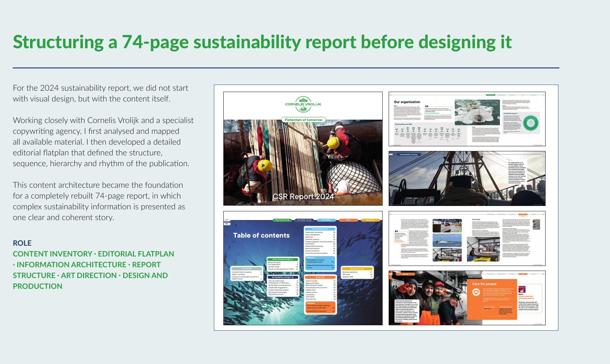The height and width of the screenshot is (364, 610).
Task: Click the orange Highlights box in Social section
Action: [x=320, y=307]
